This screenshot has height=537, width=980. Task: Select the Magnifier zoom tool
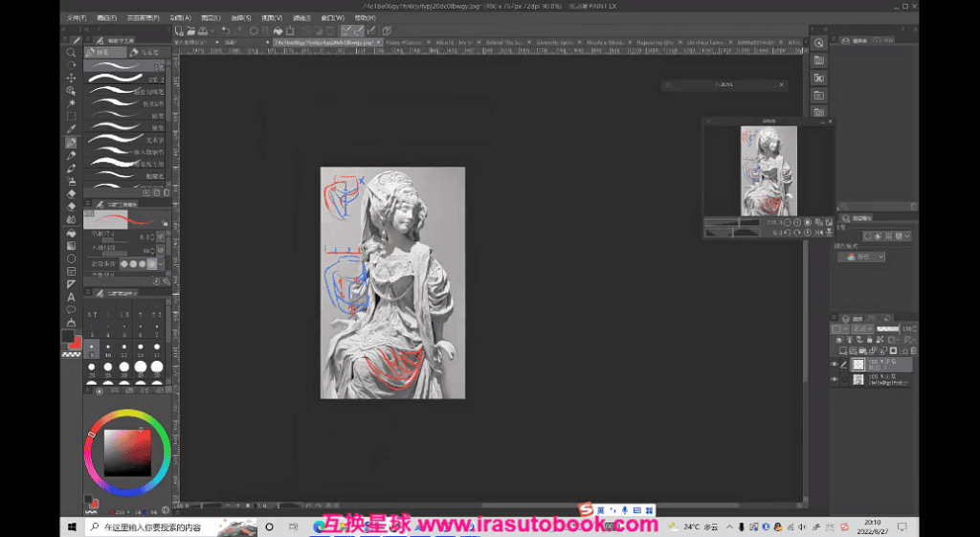(x=71, y=52)
